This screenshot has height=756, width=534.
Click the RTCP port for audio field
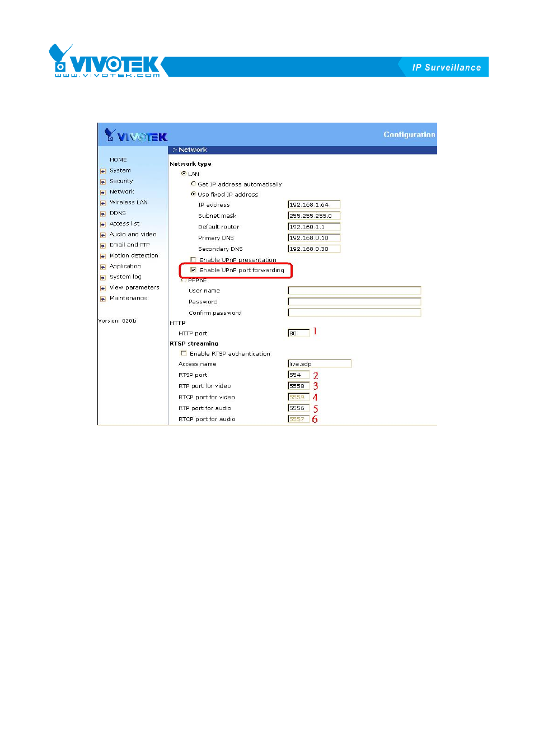298,419
